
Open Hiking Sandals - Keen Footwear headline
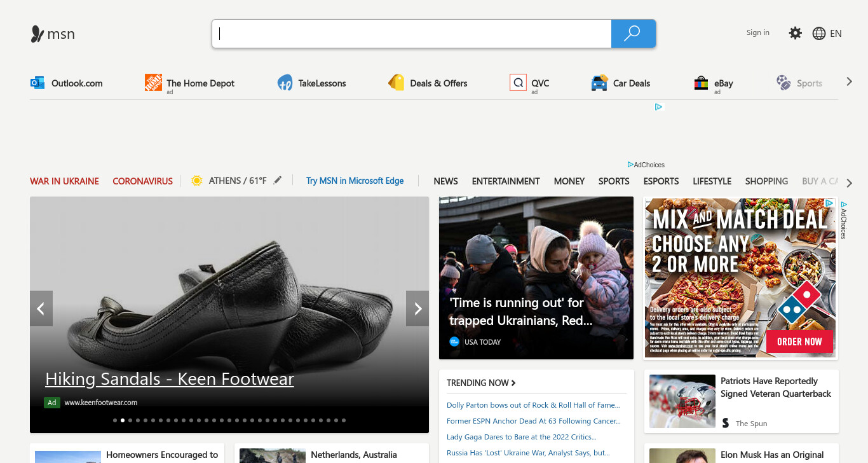point(170,379)
